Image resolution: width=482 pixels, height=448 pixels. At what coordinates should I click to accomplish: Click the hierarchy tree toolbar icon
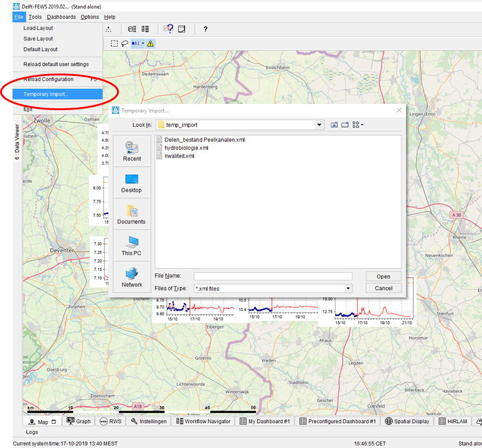(108, 29)
